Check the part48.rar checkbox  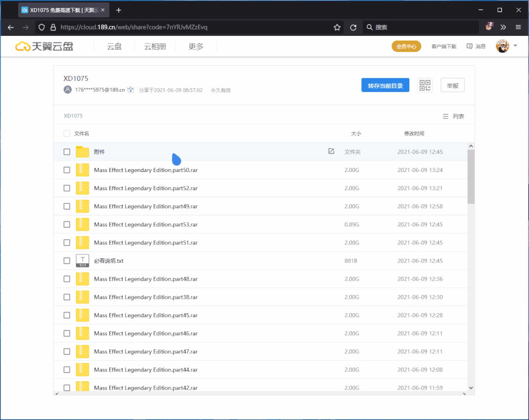67,279
